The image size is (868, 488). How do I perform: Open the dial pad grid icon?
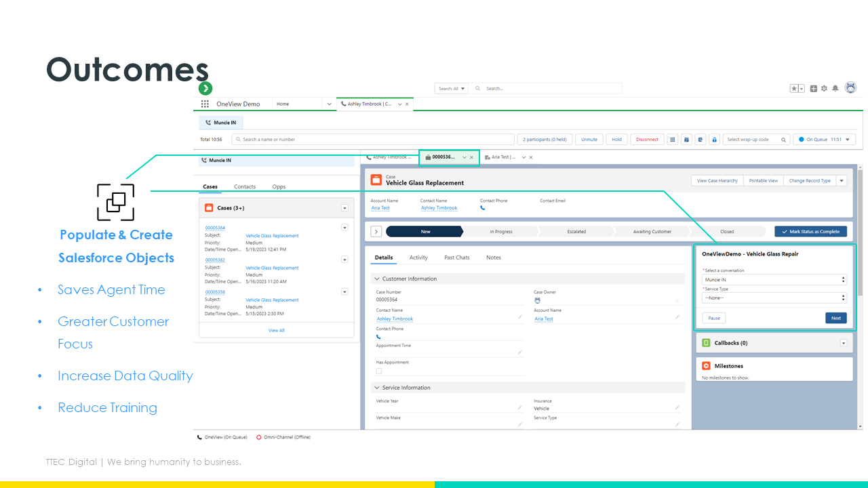point(673,140)
